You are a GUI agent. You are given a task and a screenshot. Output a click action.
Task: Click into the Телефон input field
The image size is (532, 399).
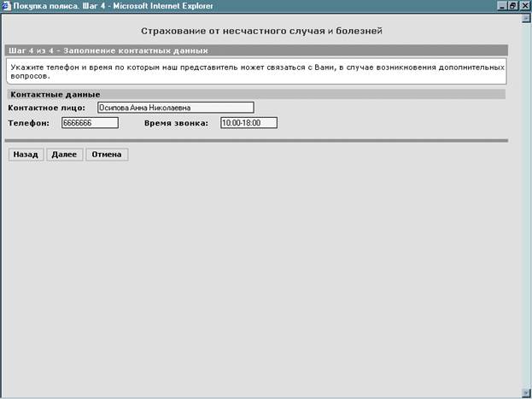pos(90,123)
